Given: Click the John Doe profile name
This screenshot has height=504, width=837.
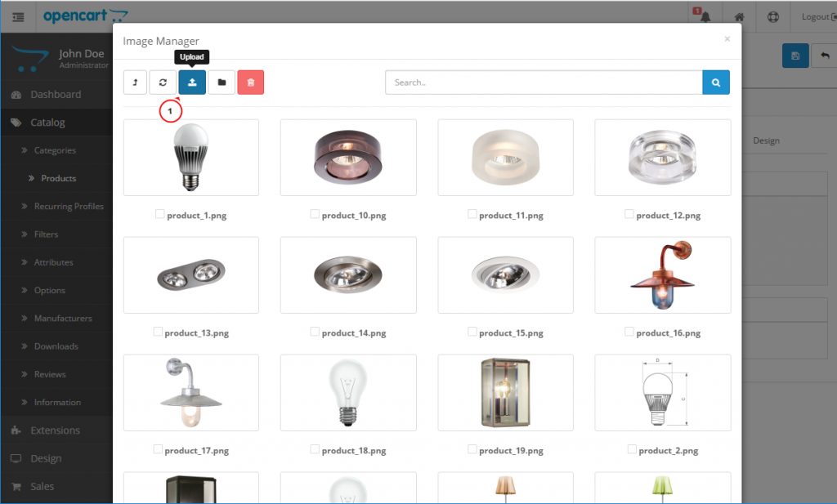Looking at the screenshot, I should (81, 53).
